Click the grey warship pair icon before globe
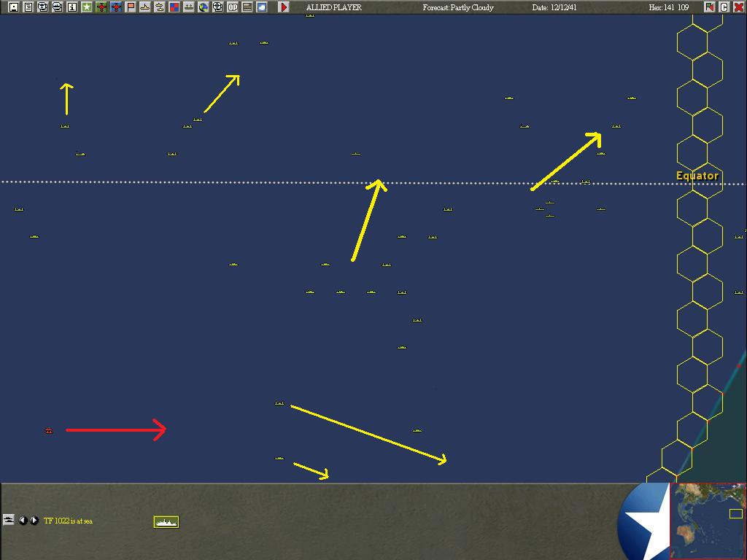This screenshot has width=747, height=560. tap(189, 7)
